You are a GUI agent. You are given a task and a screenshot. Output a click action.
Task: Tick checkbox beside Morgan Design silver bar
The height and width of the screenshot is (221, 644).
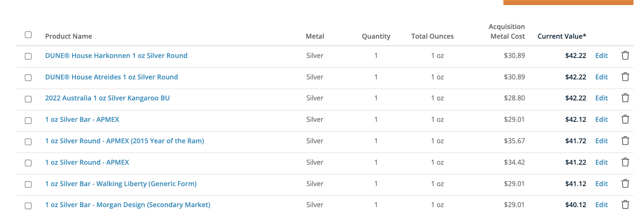click(28, 206)
